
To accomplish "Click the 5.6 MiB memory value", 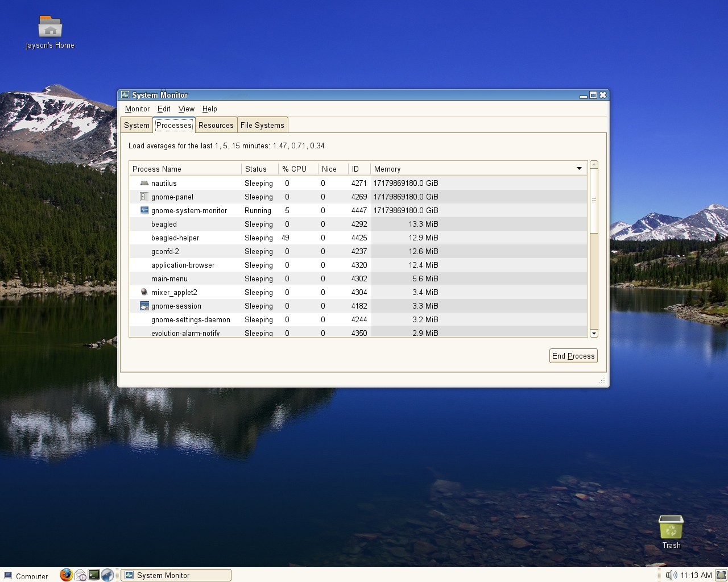I will click(425, 278).
